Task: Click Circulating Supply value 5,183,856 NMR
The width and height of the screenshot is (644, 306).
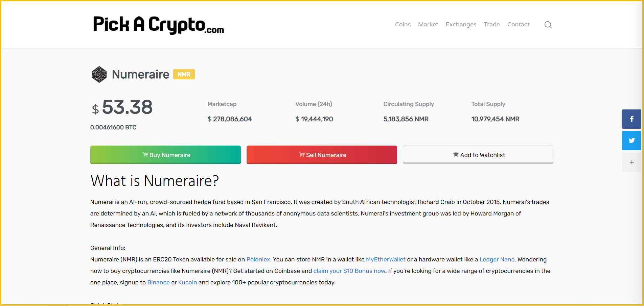Action: [406, 119]
